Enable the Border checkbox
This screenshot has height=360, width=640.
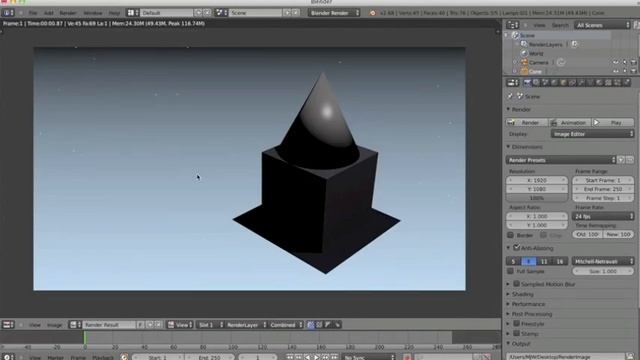point(510,235)
